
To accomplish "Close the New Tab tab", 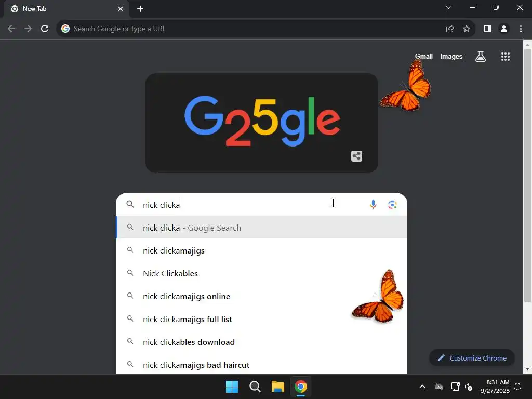I will (121, 9).
